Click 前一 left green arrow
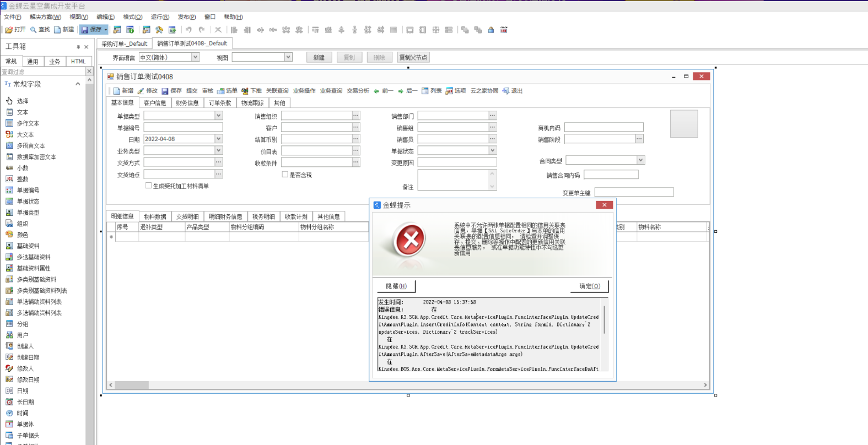The height and width of the screenshot is (445, 868). coord(376,91)
